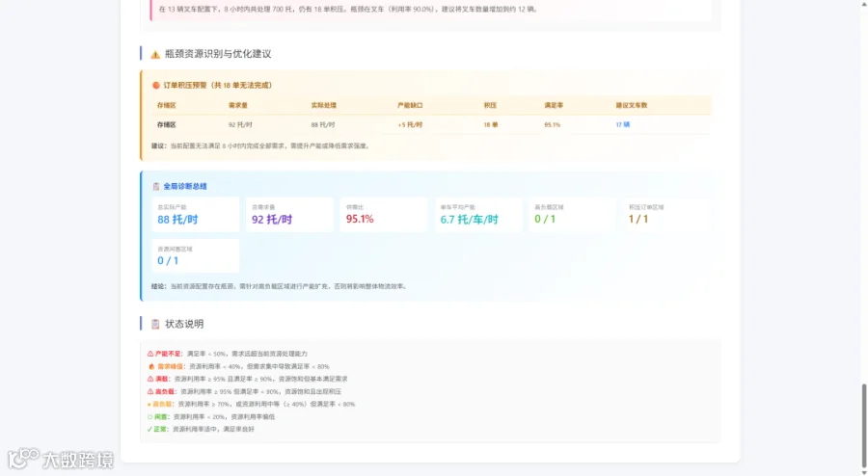
Task: Click the 实际处理 column header
Action: click(x=324, y=105)
